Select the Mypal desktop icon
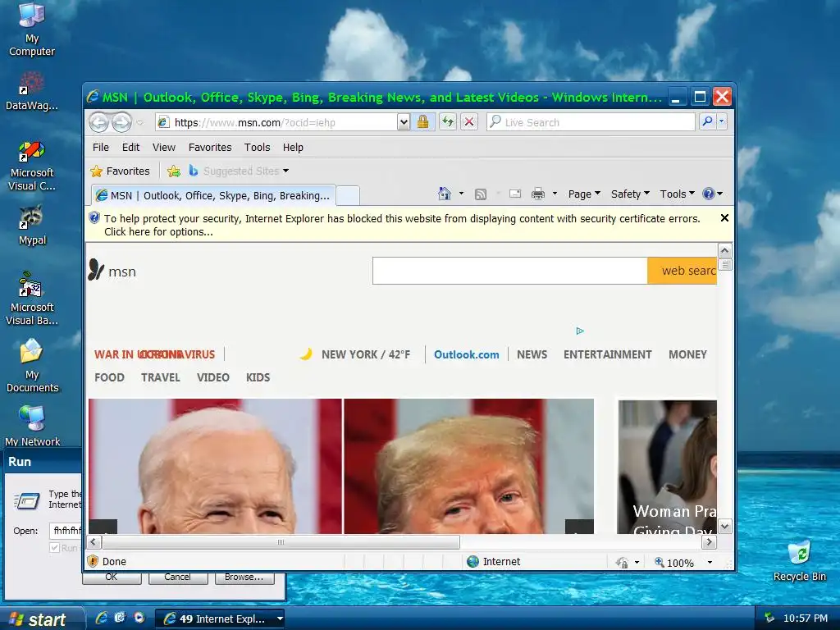 (x=32, y=226)
